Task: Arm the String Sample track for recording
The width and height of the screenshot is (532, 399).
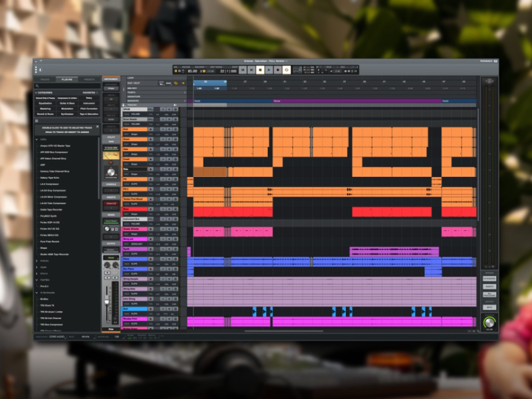Action: 151,279
